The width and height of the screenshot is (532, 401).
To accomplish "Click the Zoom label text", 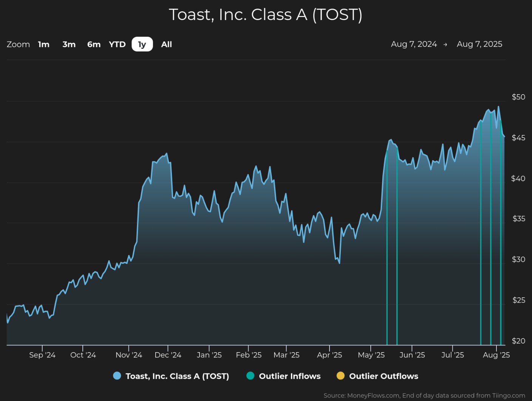I will point(18,44).
